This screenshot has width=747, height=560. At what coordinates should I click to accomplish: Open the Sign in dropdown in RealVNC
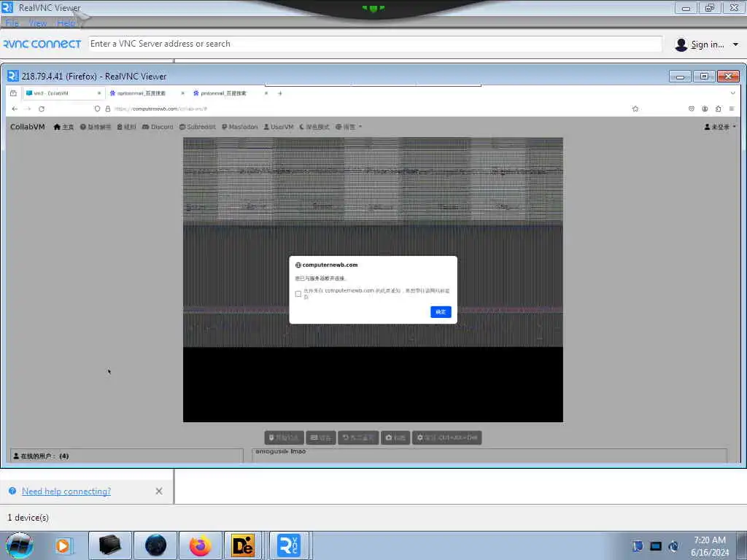click(x=706, y=44)
